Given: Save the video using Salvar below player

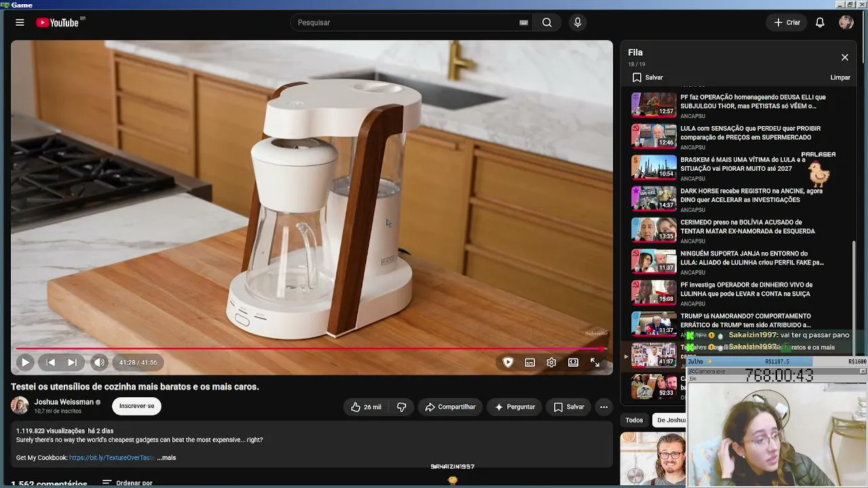Looking at the screenshot, I should 569,407.
